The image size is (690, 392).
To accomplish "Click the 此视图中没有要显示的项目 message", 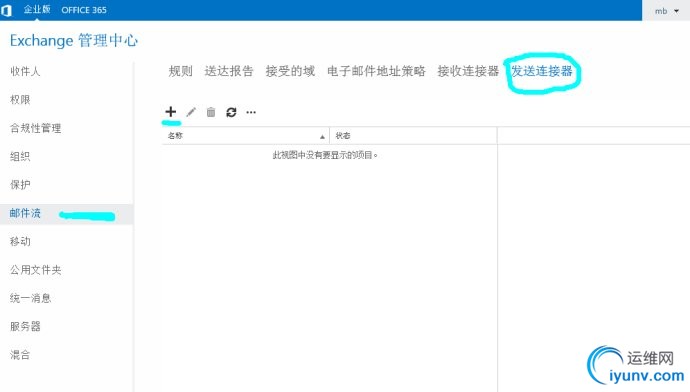I will click(325, 155).
